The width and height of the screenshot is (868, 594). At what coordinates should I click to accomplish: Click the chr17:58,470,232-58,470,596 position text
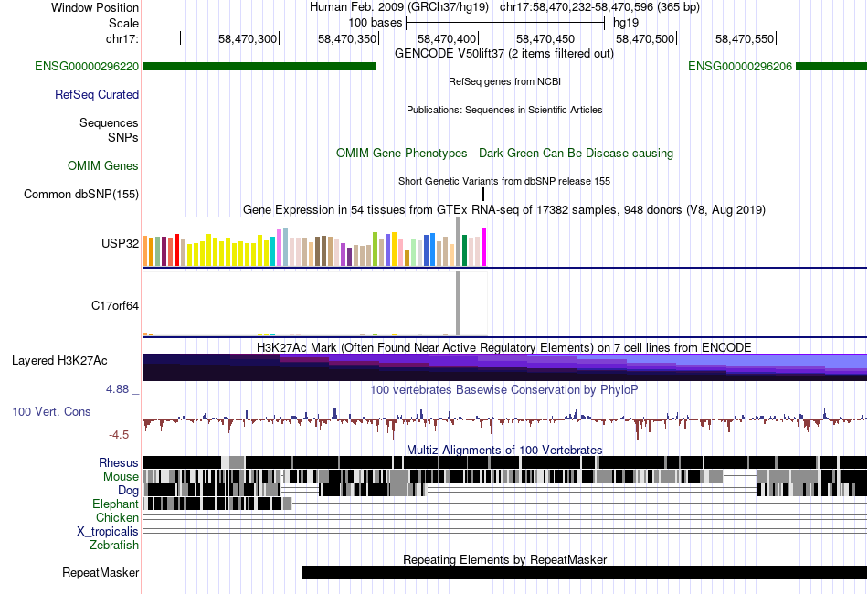tap(599, 7)
